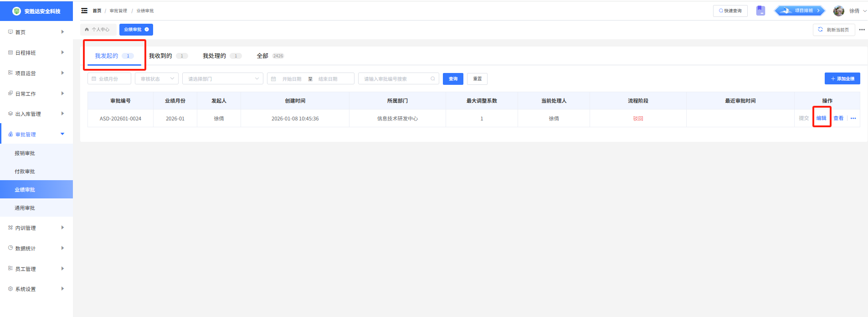Click 编辑 link for ASD-202601-0024
Viewport: 868px width, 317px height.
822,118
